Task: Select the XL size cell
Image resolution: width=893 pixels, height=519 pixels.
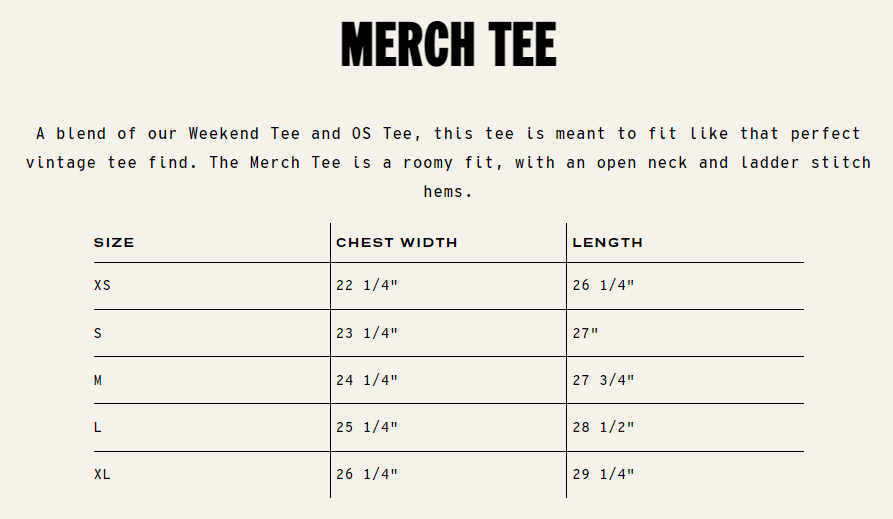Action: point(103,474)
